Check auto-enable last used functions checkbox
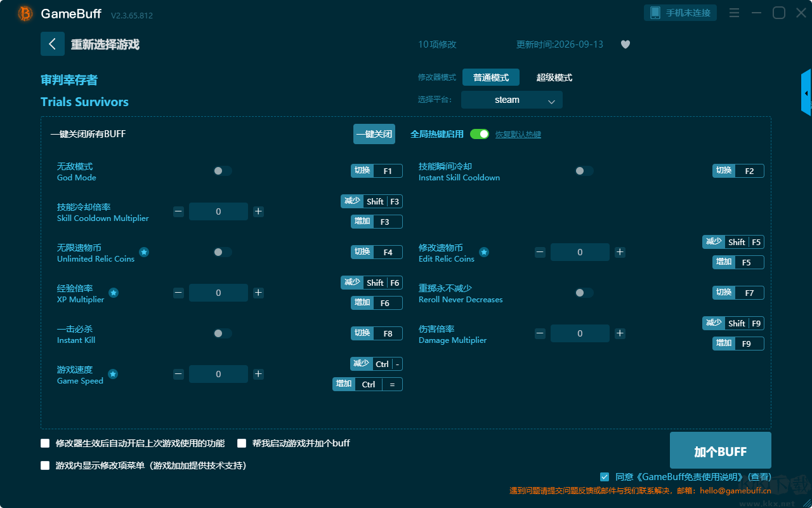The height and width of the screenshot is (508, 812). 45,443
